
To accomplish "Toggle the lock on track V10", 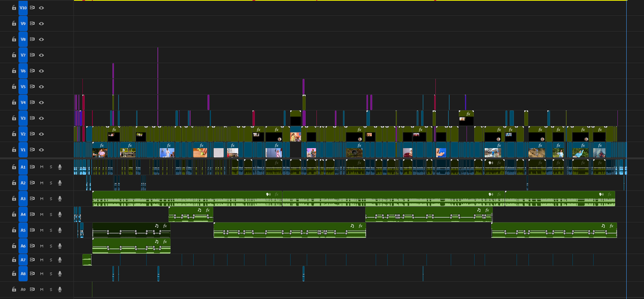I will [14, 8].
